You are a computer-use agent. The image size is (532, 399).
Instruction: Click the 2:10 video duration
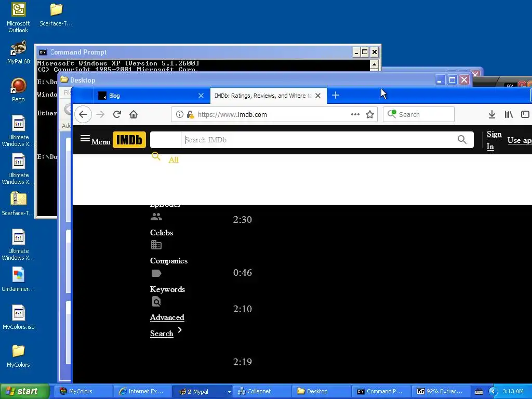point(242,309)
